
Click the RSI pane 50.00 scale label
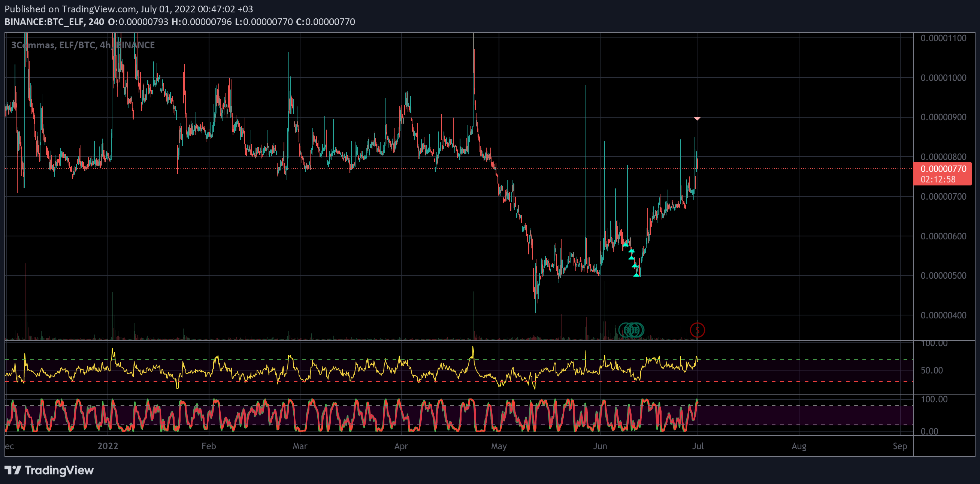tap(931, 370)
